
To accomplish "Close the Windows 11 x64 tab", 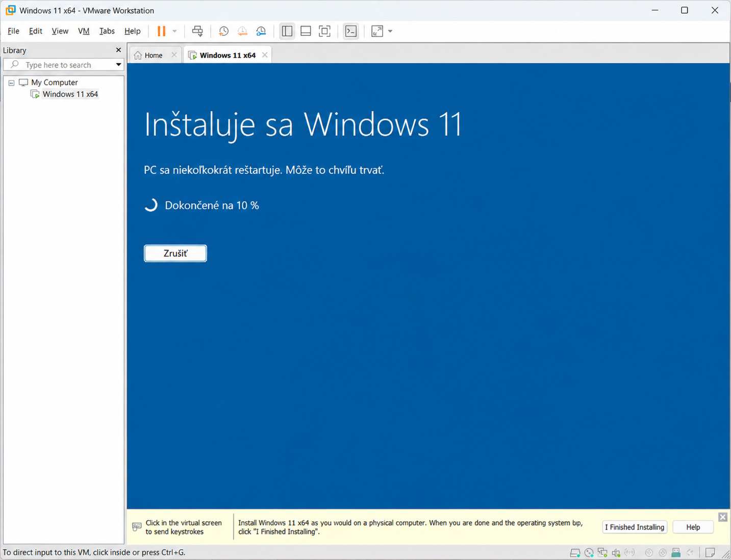I will coord(265,55).
